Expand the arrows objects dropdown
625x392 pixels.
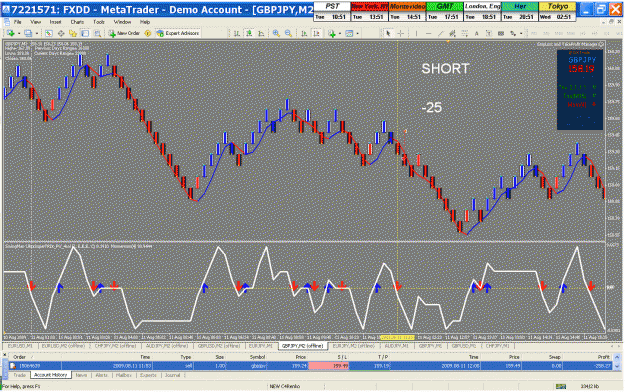[521, 33]
